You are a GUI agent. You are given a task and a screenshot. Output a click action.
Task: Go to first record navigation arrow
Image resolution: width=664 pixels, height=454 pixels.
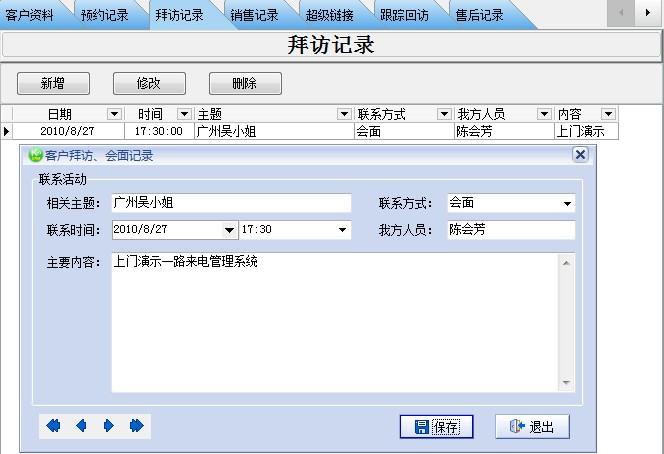coord(53,426)
